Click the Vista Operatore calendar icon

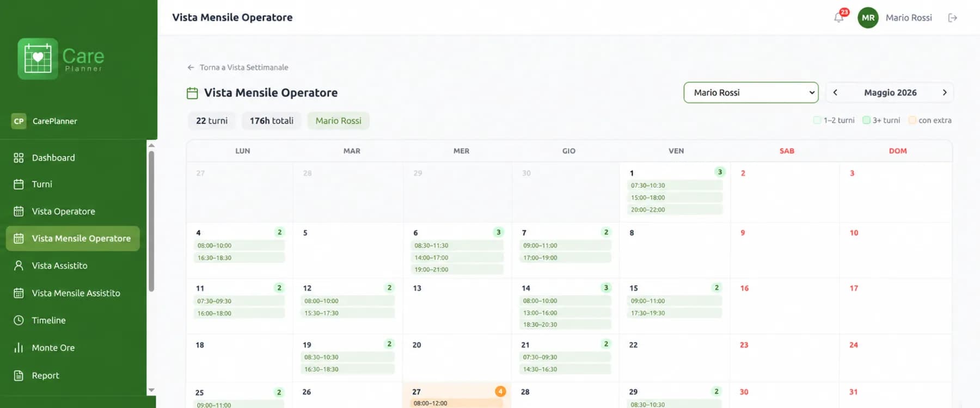click(19, 211)
